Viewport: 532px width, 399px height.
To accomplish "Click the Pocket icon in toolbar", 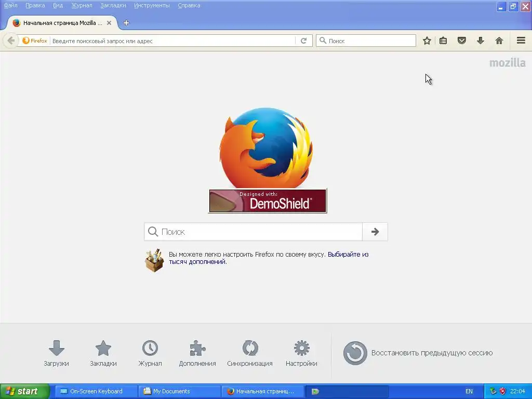I will click(462, 41).
